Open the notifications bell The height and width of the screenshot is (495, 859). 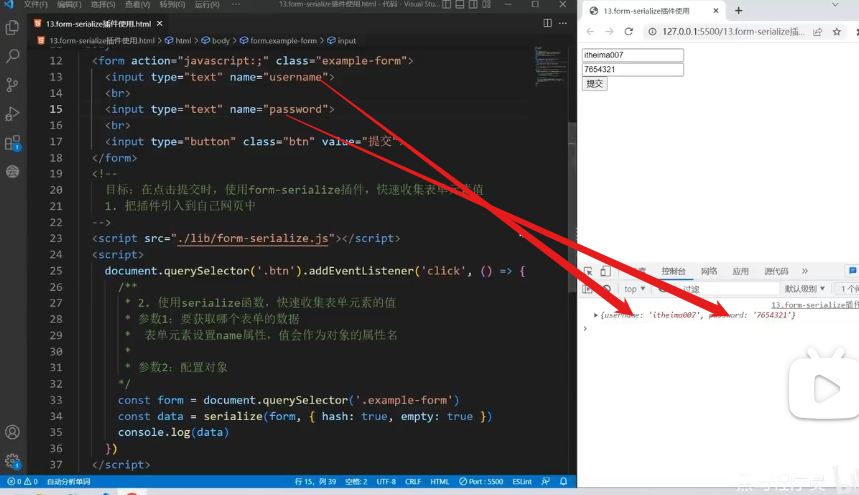tap(563, 481)
